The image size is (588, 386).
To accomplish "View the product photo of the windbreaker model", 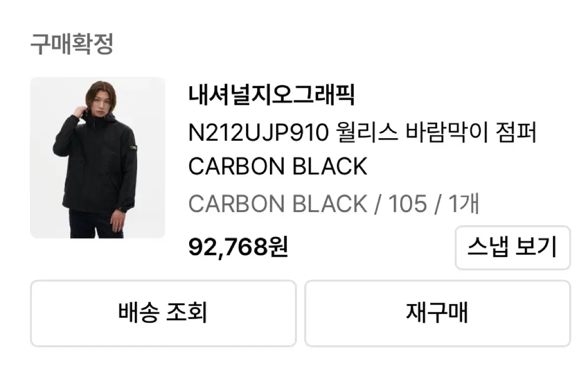I will (98, 158).
